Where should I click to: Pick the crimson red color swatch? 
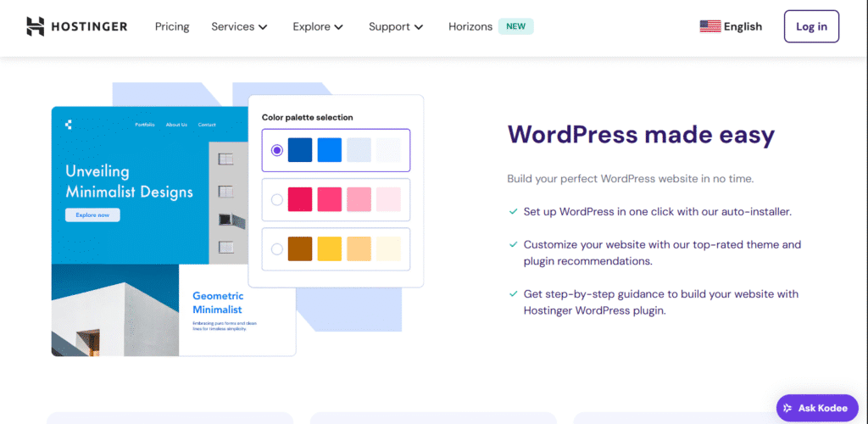point(300,199)
